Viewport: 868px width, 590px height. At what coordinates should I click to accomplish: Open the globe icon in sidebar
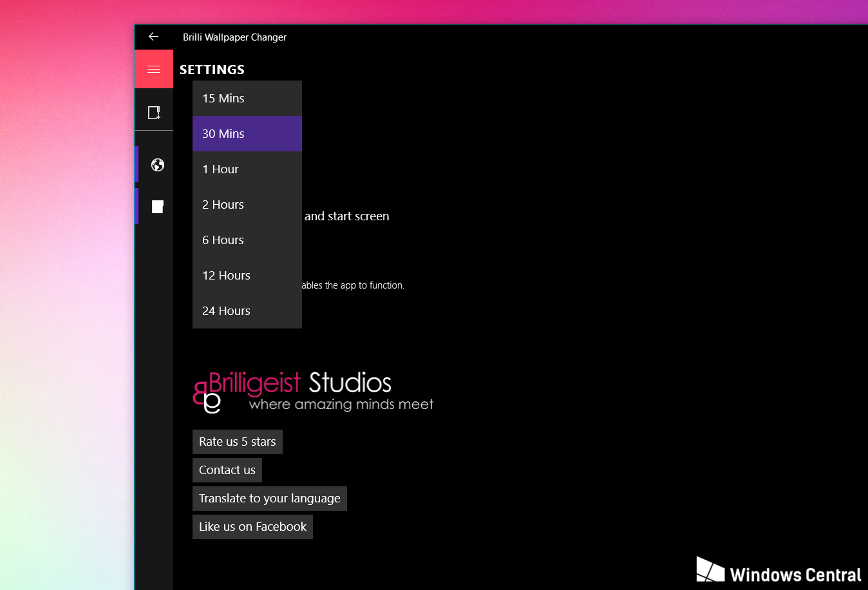click(157, 165)
